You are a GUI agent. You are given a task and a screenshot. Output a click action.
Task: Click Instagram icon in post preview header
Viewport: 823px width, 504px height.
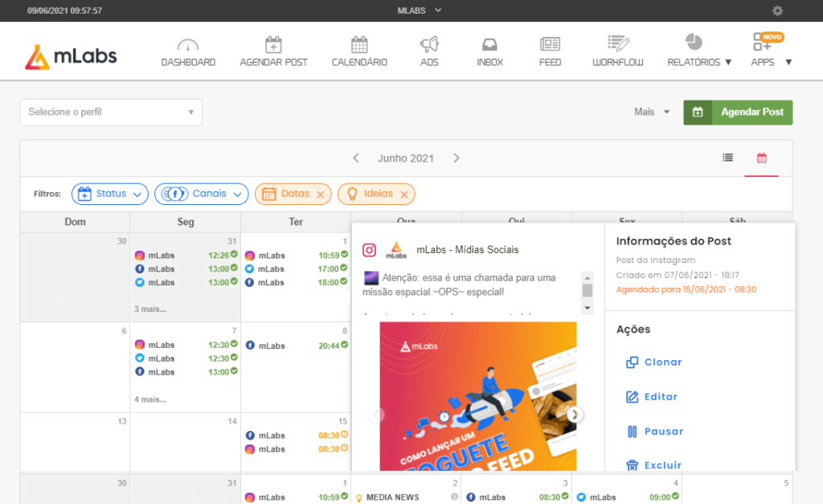[x=370, y=250]
